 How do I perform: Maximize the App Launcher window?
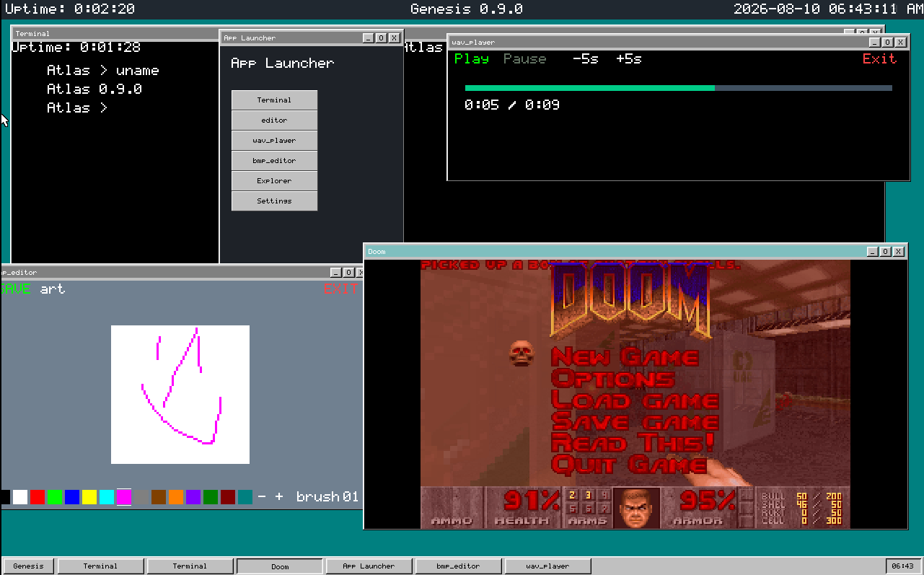point(382,38)
